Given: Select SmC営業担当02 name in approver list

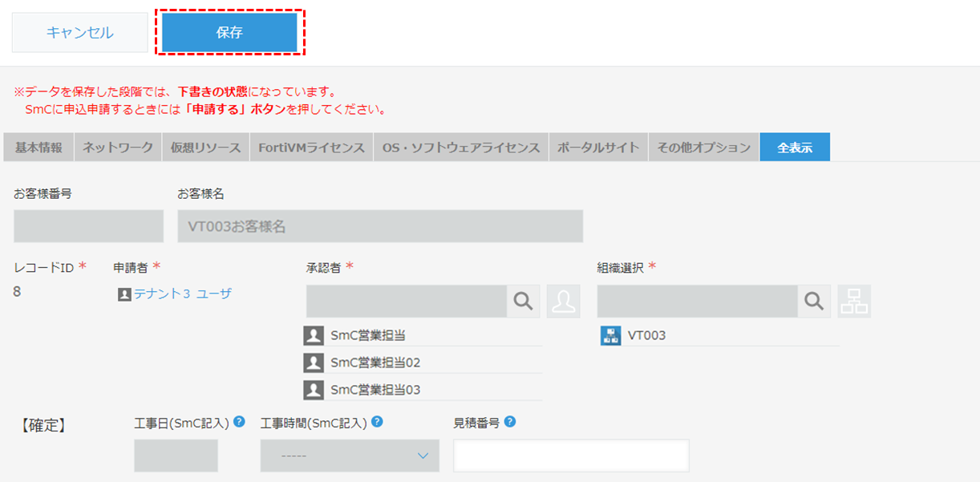Looking at the screenshot, I should (x=375, y=363).
